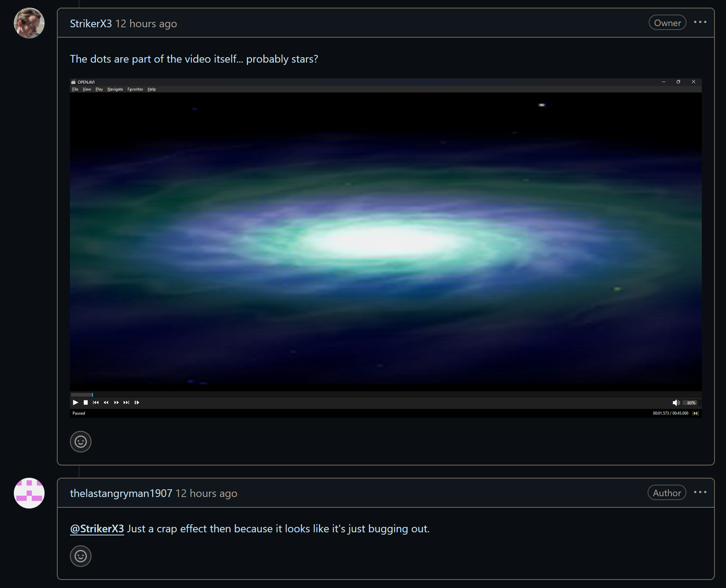Click the fast forward icon in player
This screenshot has height=588, width=726.
tap(116, 402)
